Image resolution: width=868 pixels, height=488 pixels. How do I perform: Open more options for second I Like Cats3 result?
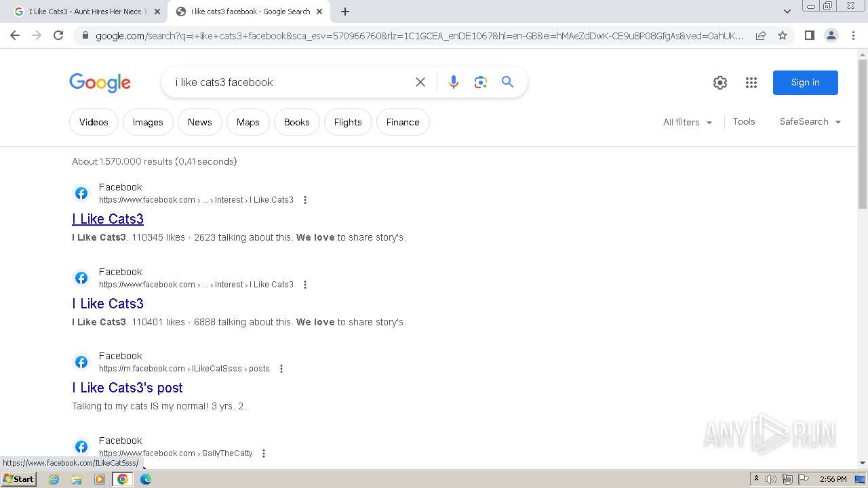pos(305,285)
